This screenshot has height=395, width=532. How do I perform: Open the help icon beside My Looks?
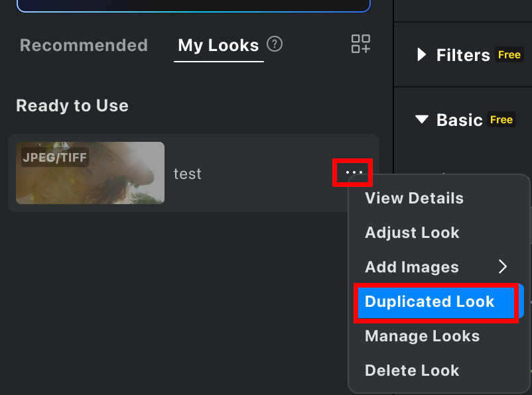[275, 44]
